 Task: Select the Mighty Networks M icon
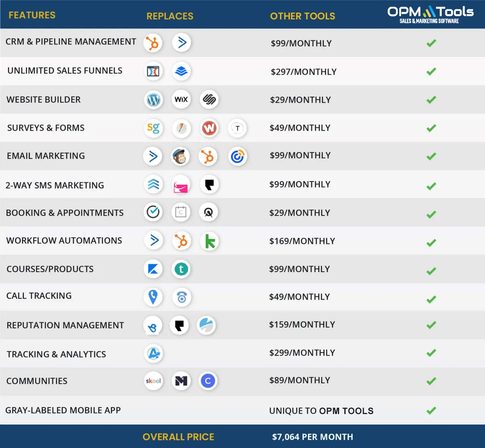(181, 381)
